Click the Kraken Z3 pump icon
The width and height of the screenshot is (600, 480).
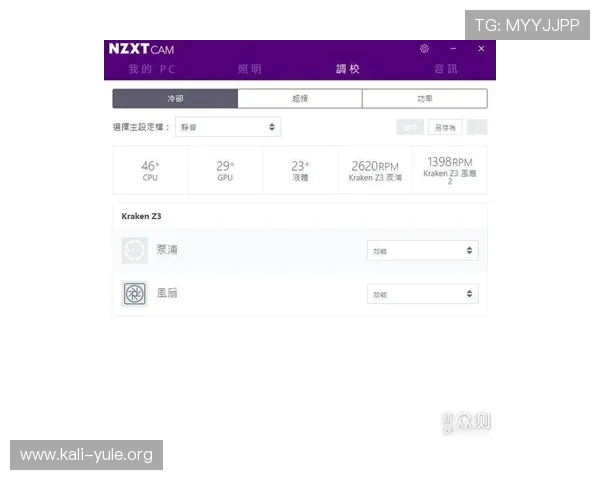tap(135, 250)
